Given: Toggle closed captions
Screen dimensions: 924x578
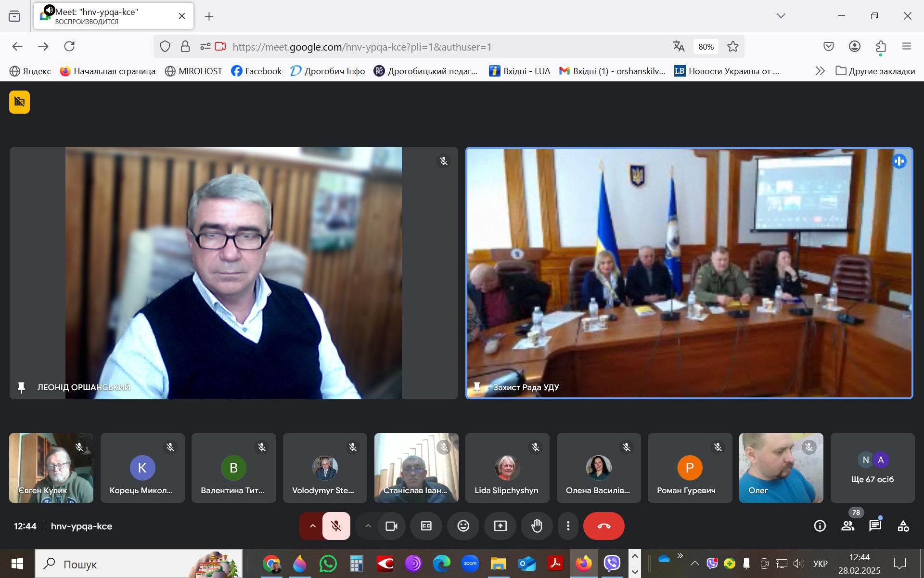Looking at the screenshot, I should [426, 526].
